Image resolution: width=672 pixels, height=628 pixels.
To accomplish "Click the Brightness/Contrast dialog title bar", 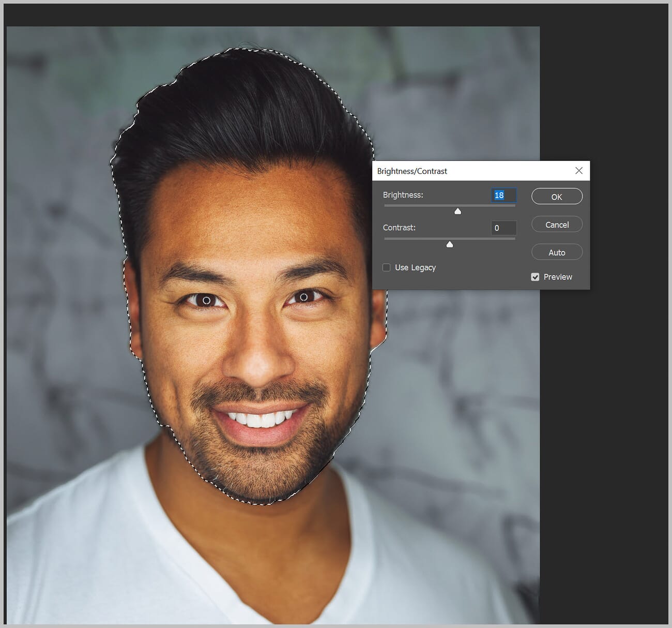I will point(439,171).
